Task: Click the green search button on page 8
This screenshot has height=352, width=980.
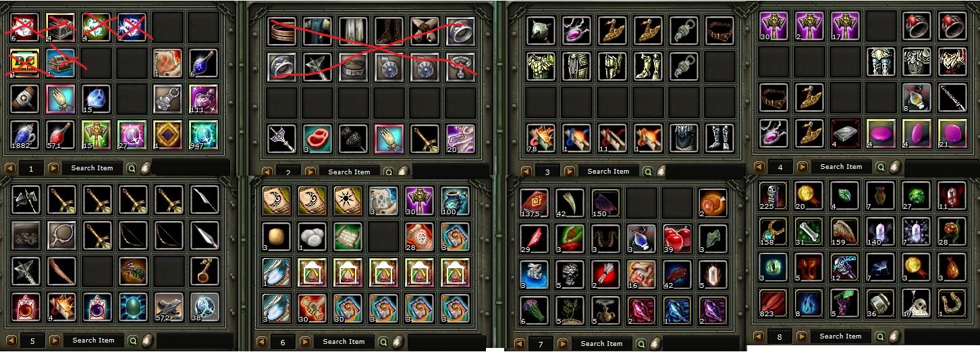Action: pyautogui.click(x=881, y=336)
